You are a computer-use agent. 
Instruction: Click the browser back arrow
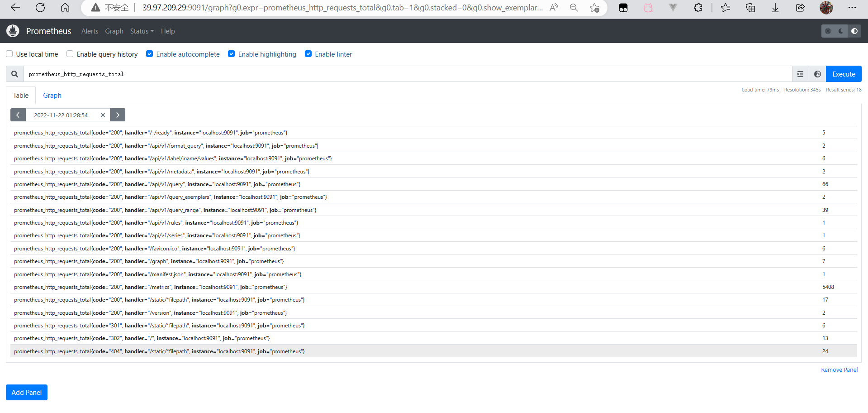15,8
